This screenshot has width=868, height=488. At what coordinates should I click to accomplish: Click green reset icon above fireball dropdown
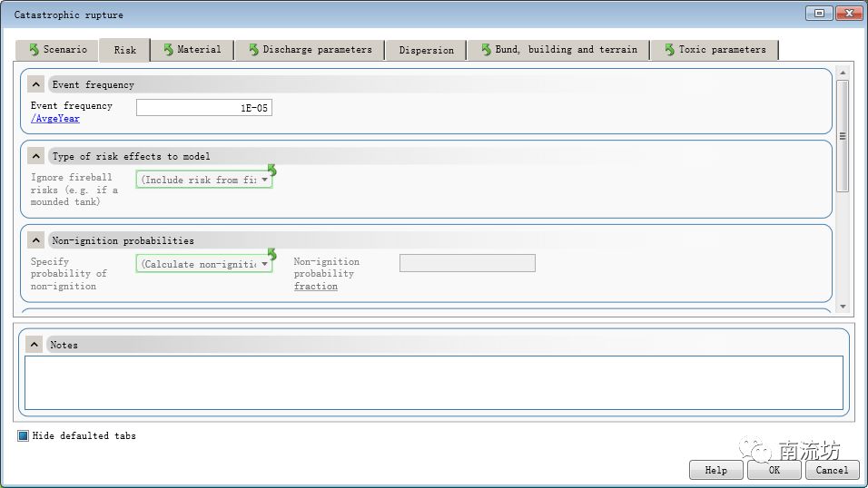(271, 171)
